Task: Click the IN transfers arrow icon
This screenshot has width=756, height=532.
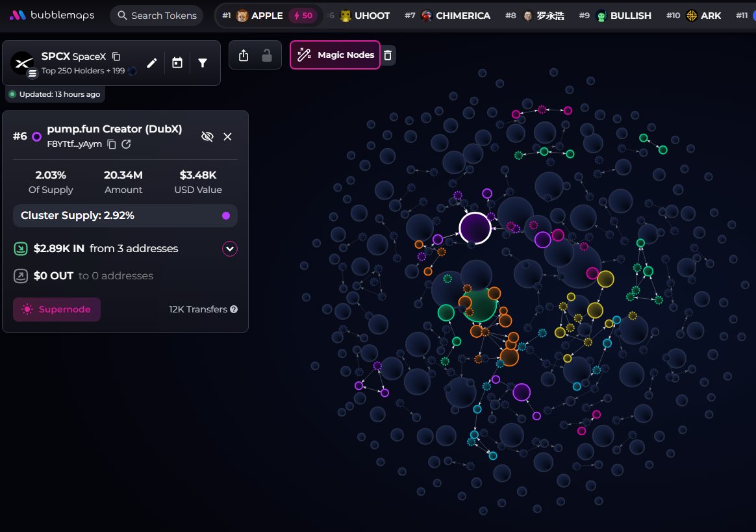Action: tap(21, 249)
